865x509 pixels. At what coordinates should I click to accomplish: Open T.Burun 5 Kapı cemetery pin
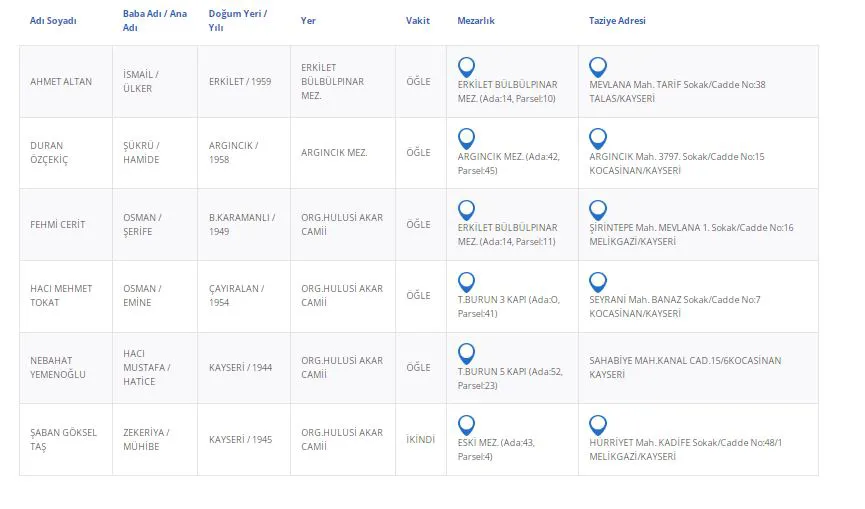click(x=466, y=353)
